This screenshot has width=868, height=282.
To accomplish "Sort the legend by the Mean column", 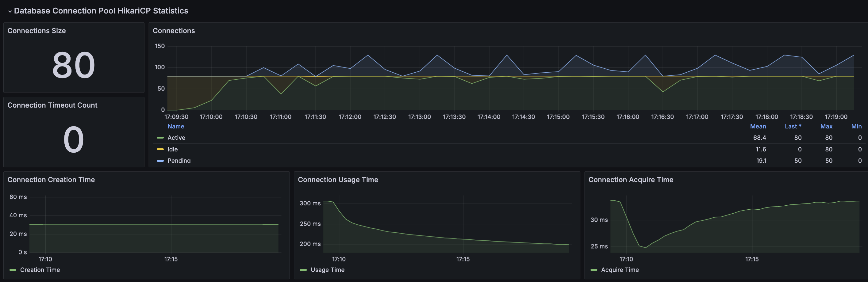I will [x=758, y=126].
